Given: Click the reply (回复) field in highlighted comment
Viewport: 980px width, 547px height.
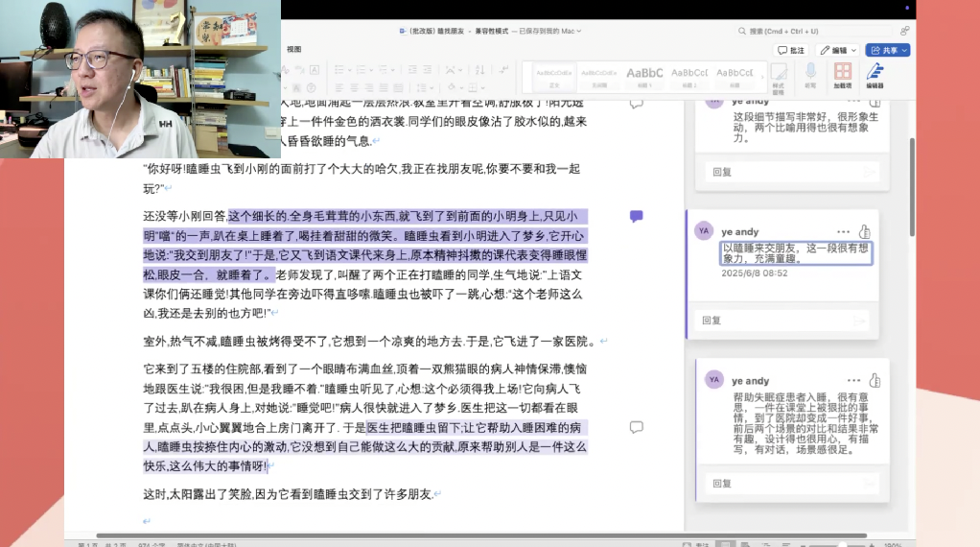Looking at the screenshot, I should click(782, 321).
